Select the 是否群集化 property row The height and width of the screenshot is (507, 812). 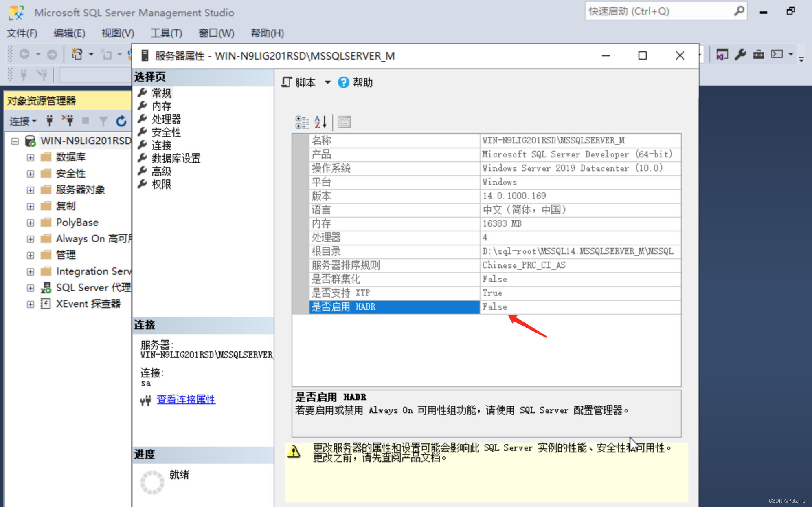pyautogui.click(x=495, y=279)
